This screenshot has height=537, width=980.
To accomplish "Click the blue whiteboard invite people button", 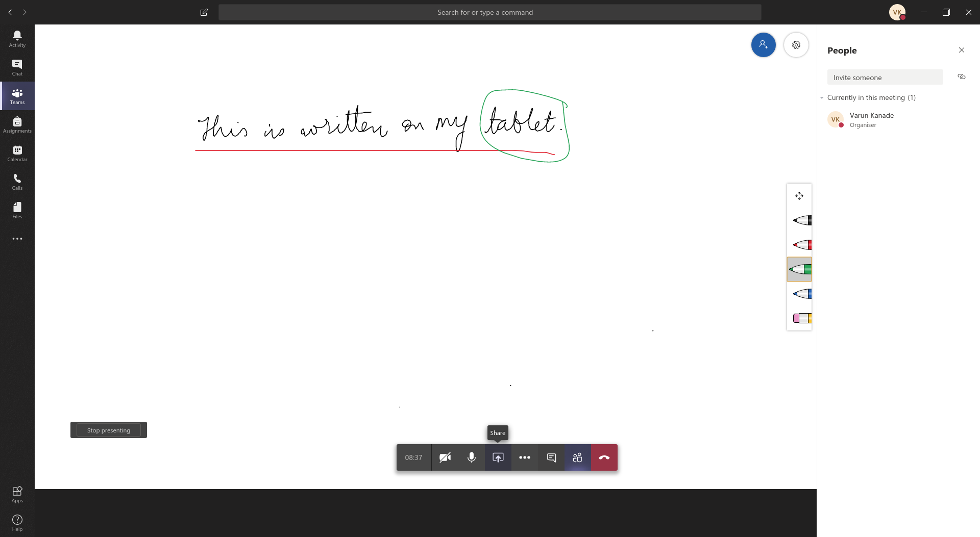I will click(763, 45).
